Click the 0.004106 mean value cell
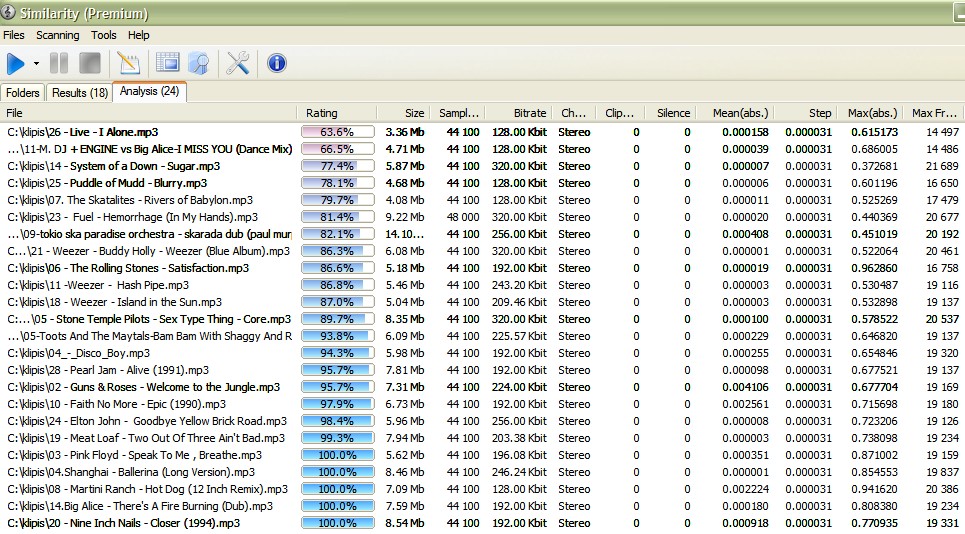The image size is (965, 534). click(745, 387)
